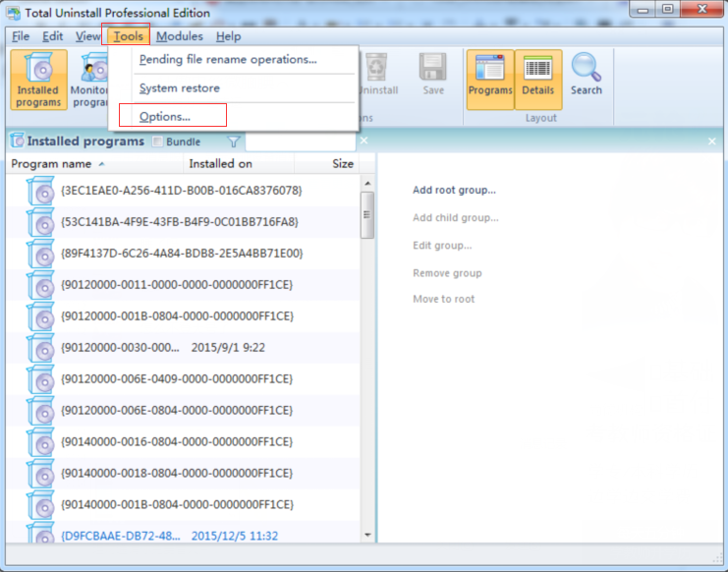Screen dimensions: 728x572
Task: Open the Monitored programs view
Action: coord(89,79)
